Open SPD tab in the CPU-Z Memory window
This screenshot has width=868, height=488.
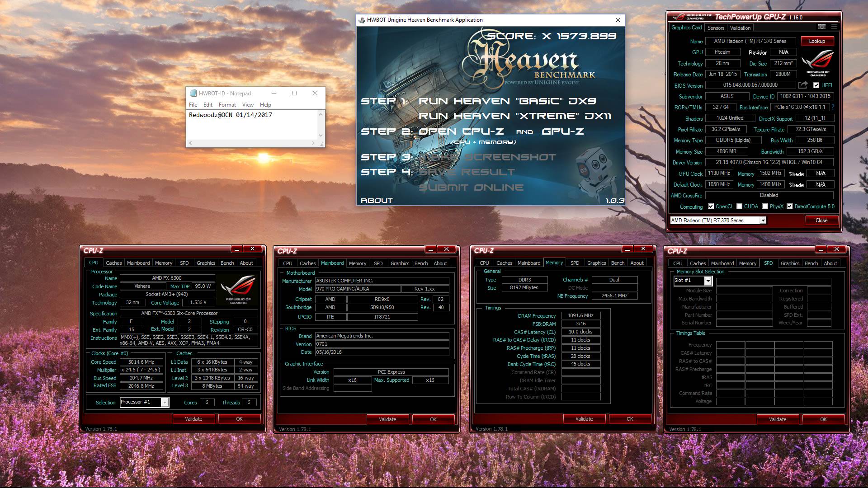click(x=575, y=263)
